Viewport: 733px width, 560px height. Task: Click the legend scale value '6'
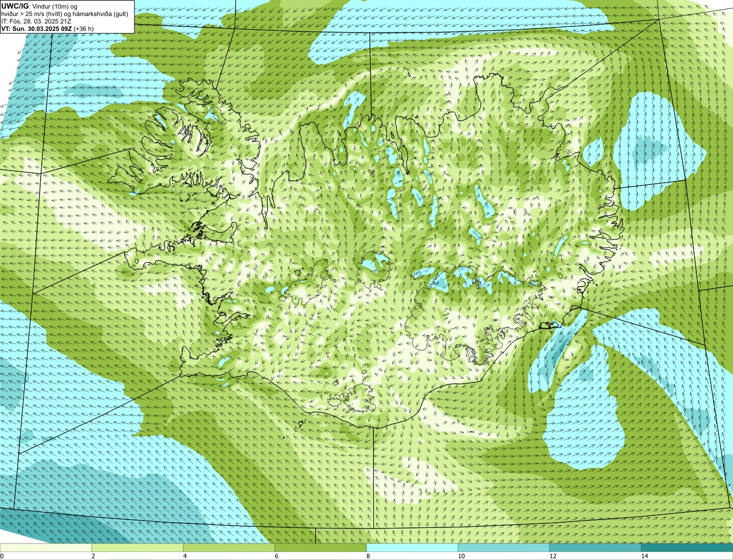pos(276,556)
